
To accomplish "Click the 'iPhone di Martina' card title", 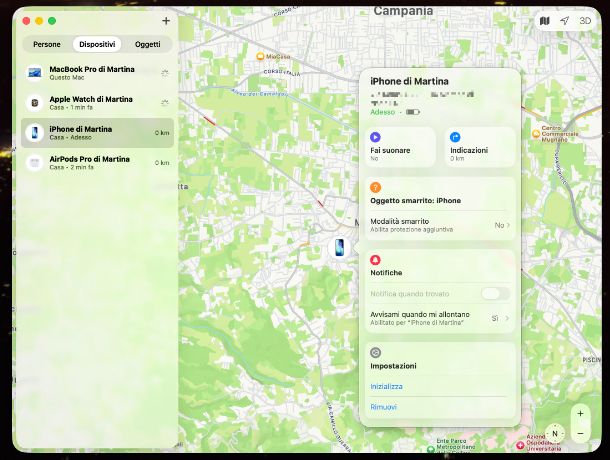I will pyautogui.click(x=409, y=81).
